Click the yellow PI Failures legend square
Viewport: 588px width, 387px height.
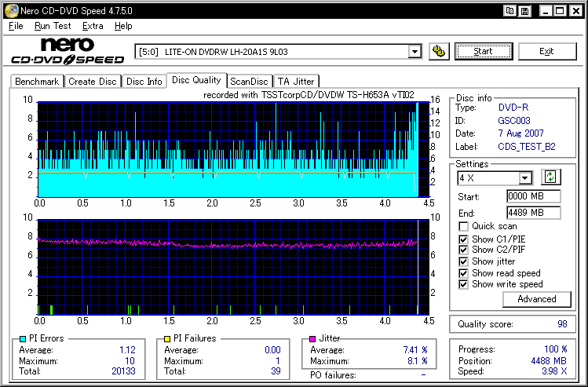point(168,338)
